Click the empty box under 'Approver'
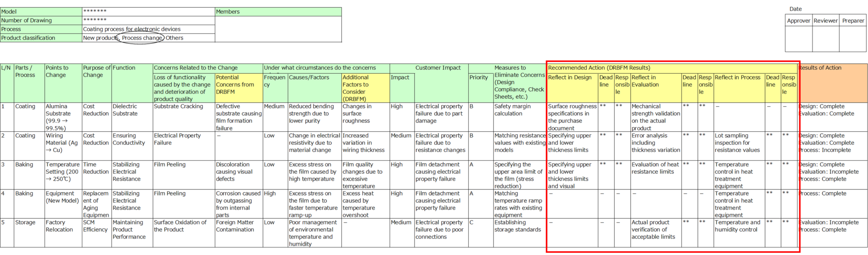Image resolution: width=868 pixels, height=255 pixels. [798, 39]
